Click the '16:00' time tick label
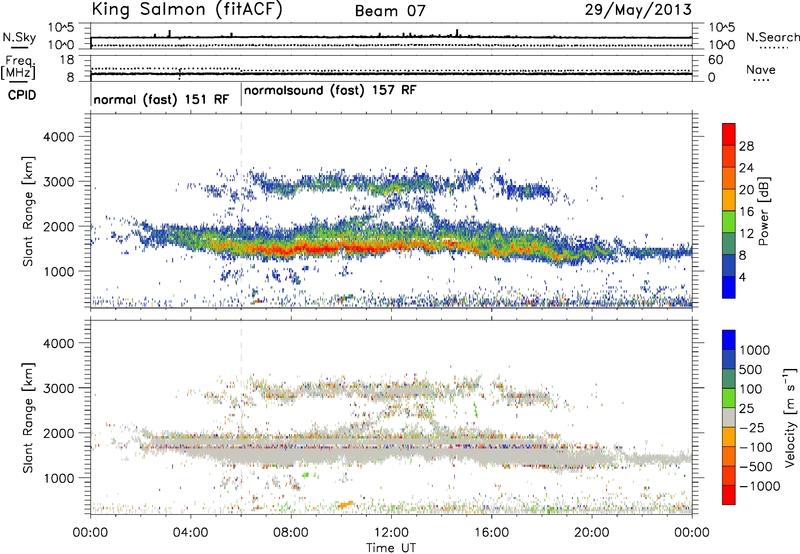 [x=492, y=533]
